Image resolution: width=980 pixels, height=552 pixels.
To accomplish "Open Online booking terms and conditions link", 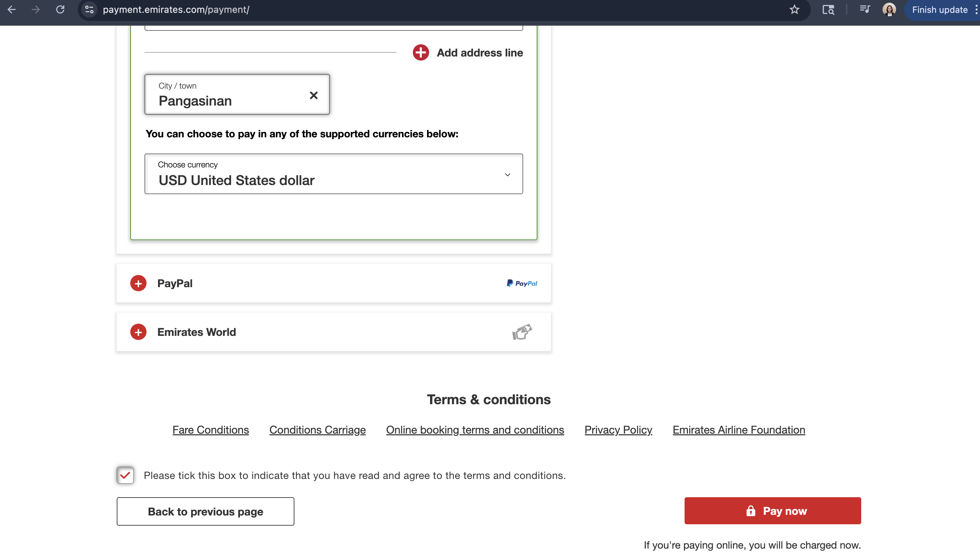I will tap(475, 430).
